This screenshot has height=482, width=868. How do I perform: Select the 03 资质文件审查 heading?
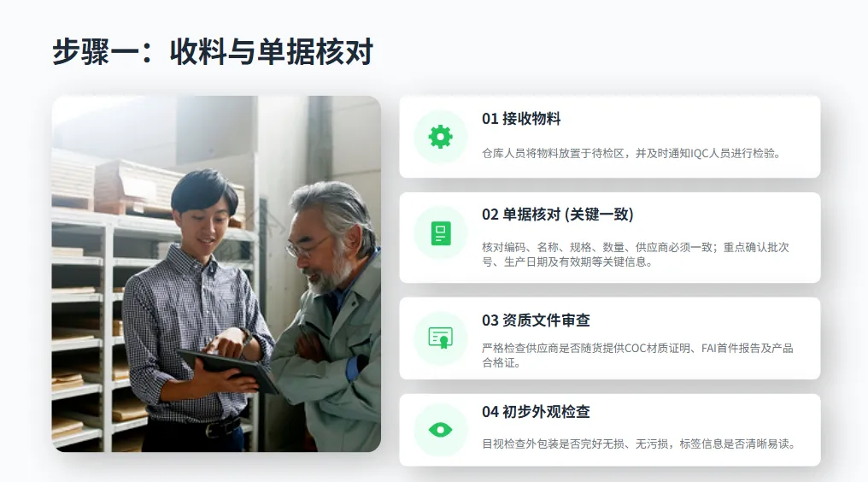[536, 320]
